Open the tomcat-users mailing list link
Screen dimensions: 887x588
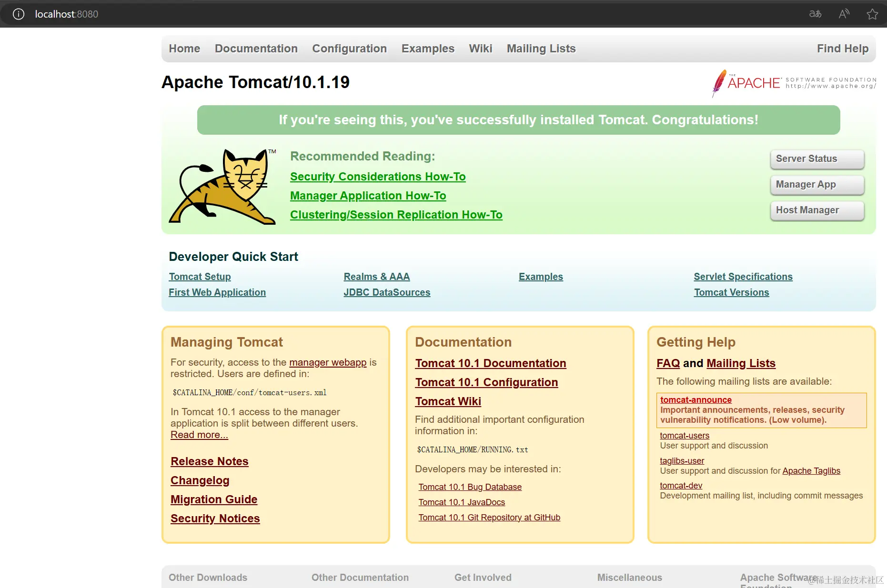[685, 436]
